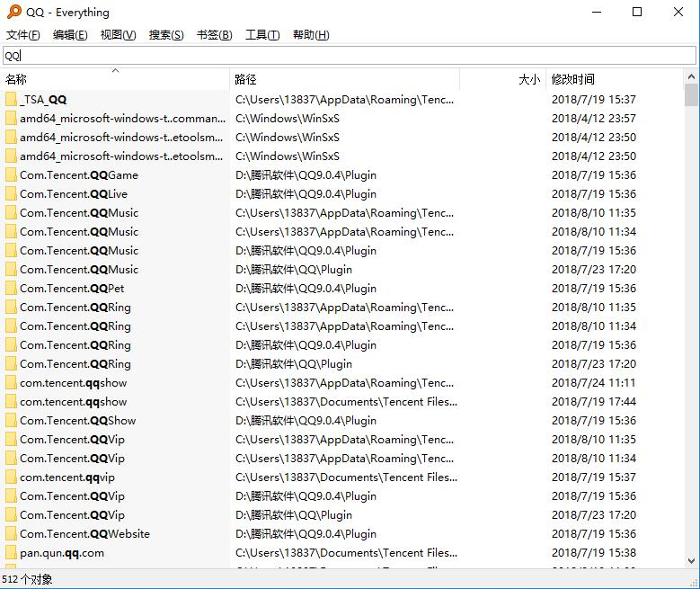The image size is (700, 589).
Task: Select com.tencent.qqvip lowercase folder name
Action: (67, 477)
